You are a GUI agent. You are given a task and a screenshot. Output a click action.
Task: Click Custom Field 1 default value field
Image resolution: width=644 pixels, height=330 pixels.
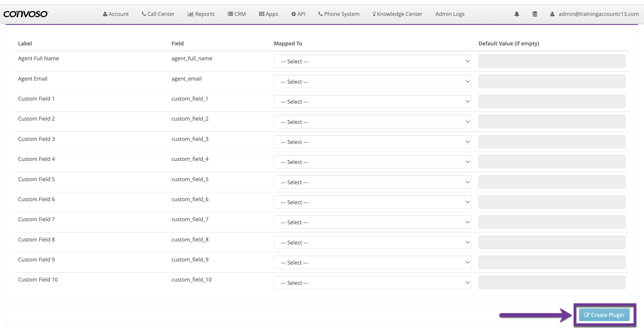[x=552, y=102]
